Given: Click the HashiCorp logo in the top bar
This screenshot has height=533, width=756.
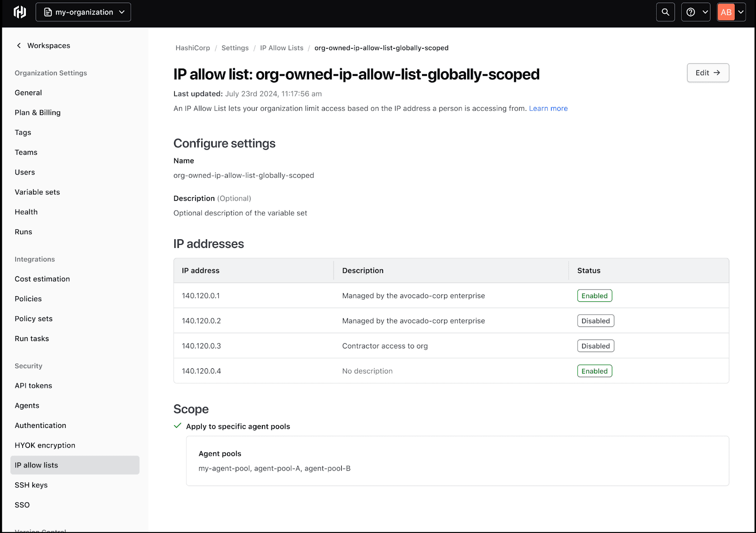Looking at the screenshot, I should click(x=19, y=12).
